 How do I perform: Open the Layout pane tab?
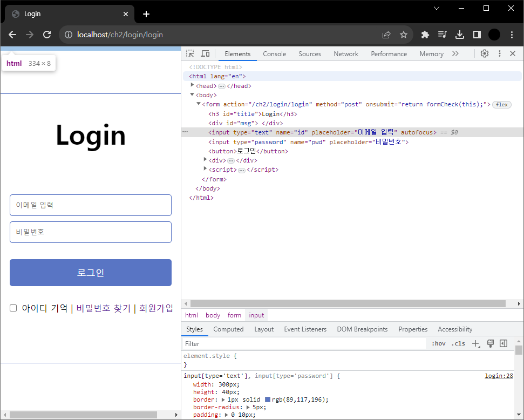[x=264, y=329]
